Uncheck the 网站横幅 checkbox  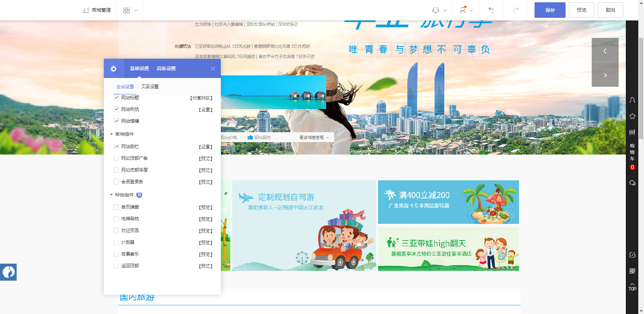coord(116,121)
